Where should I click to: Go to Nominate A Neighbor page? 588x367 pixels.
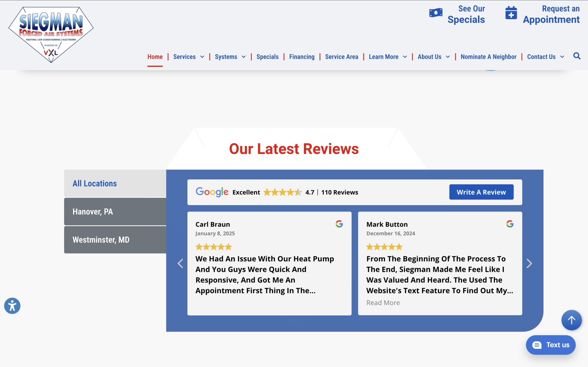tap(488, 57)
